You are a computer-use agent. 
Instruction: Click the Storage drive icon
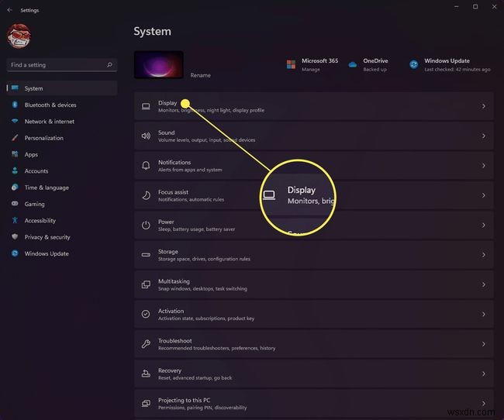146,255
